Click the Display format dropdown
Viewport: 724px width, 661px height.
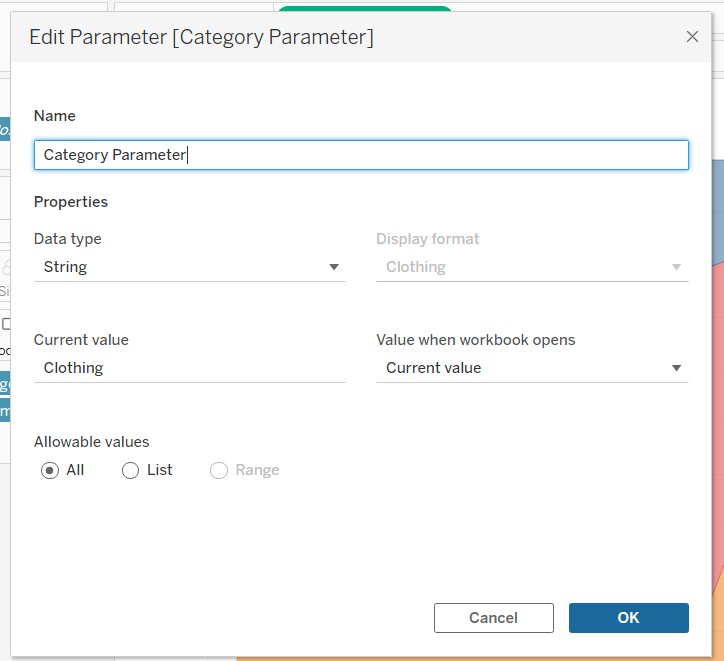[x=531, y=267]
